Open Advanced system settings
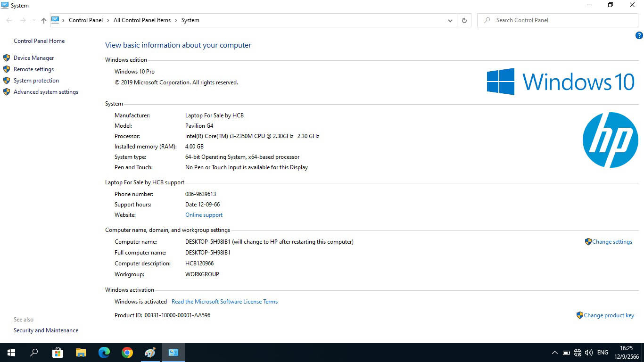This screenshot has height=362, width=644. click(46, 92)
